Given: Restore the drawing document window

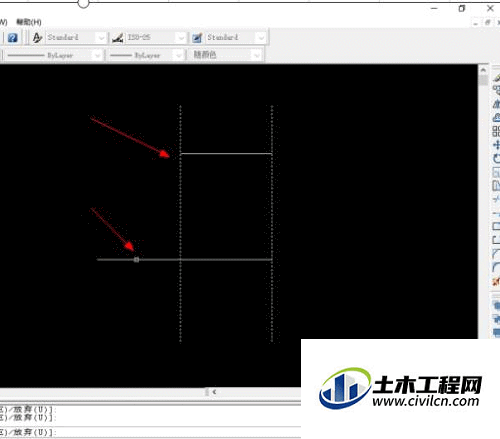Looking at the screenshot, I should [x=488, y=23].
